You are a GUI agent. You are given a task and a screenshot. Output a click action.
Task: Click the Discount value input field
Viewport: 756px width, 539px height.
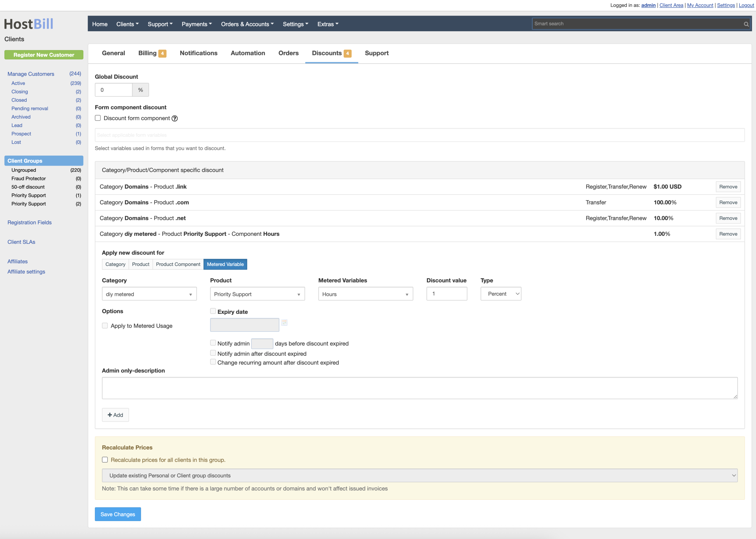click(x=447, y=294)
